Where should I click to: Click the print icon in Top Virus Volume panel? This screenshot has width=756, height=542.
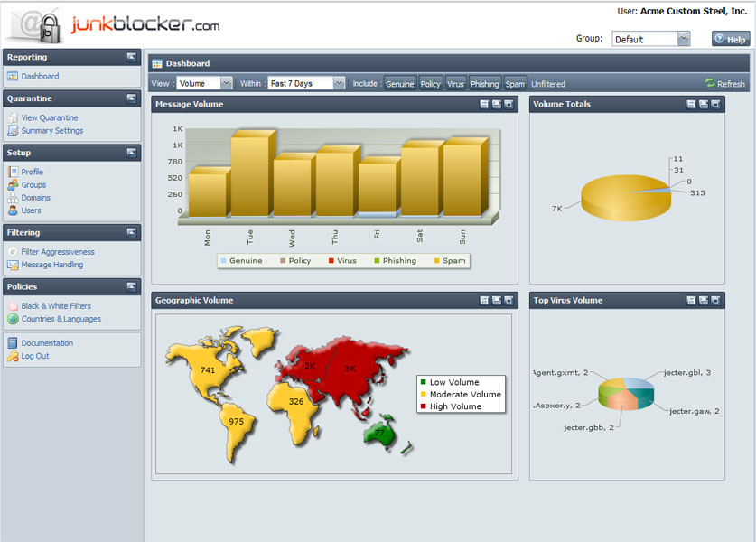click(703, 301)
